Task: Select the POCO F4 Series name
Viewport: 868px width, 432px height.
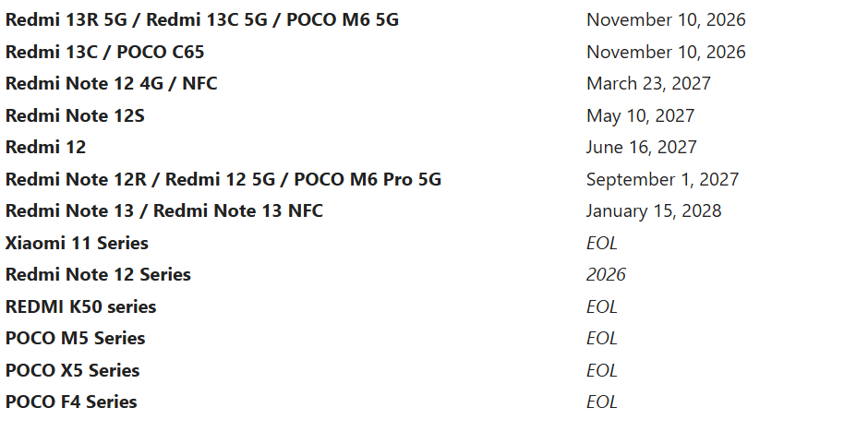Action: point(71,402)
